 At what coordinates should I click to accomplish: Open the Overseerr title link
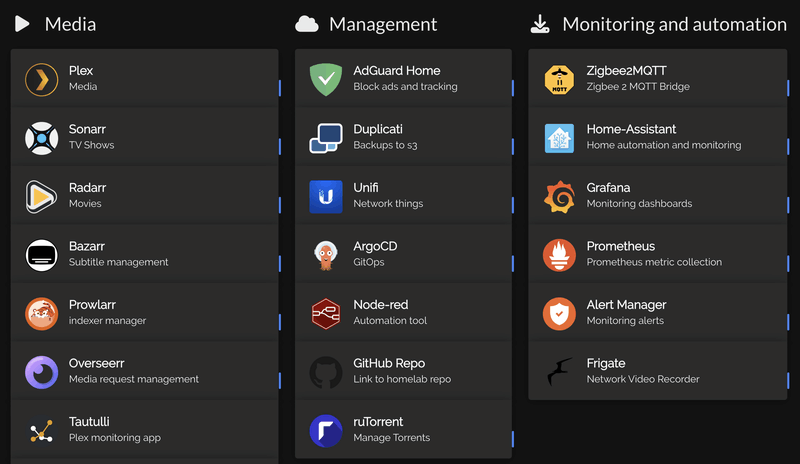click(96, 363)
